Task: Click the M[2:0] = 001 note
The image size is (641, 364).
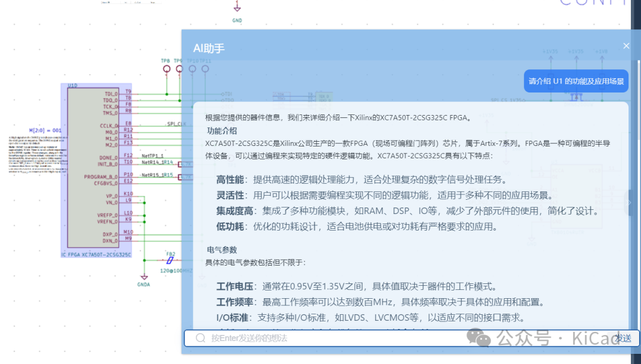Action: pos(45,130)
